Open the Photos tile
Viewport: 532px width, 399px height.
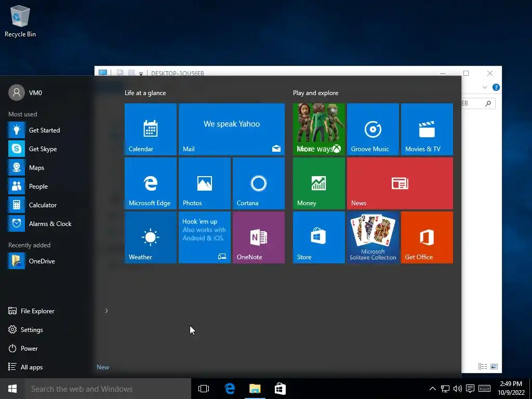tap(205, 183)
